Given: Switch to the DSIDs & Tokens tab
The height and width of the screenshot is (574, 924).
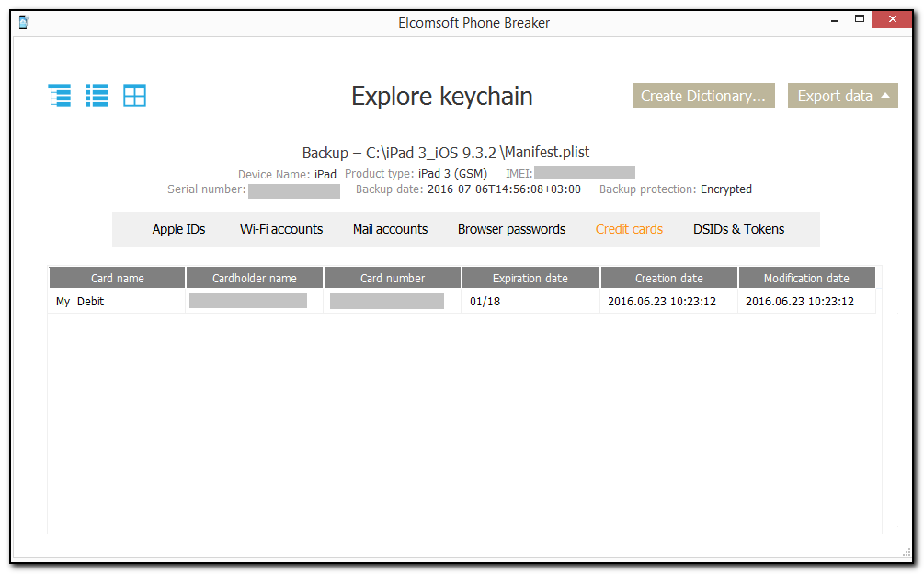Looking at the screenshot, I should 738,229.
